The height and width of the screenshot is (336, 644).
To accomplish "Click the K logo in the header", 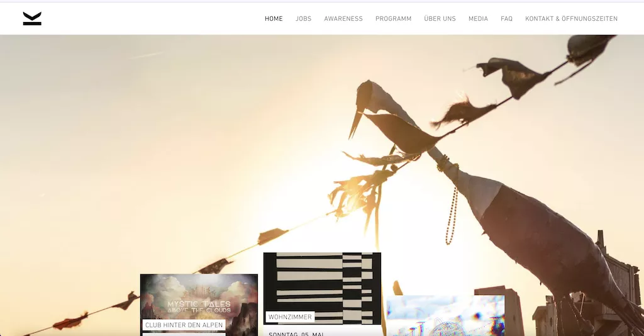I will tap(32, 19).
